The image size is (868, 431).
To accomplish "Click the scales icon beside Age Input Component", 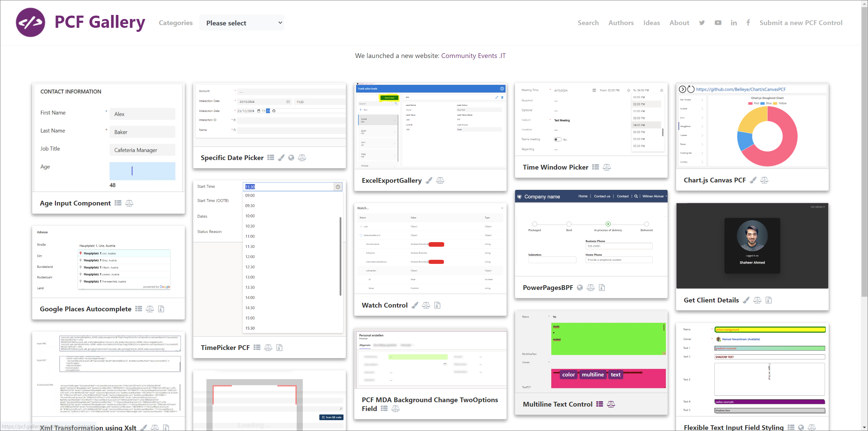I will (129, 203).
